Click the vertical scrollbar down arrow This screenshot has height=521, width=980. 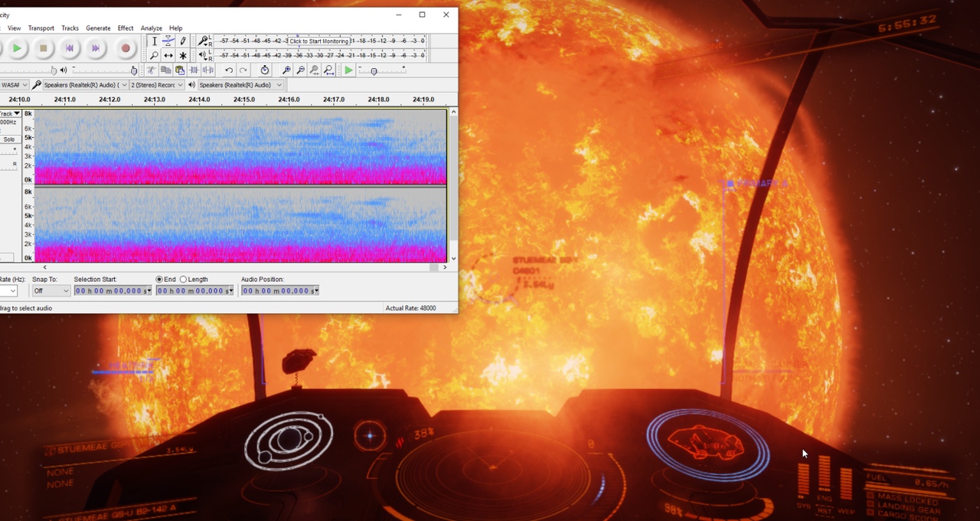click(x=453, y=258)
